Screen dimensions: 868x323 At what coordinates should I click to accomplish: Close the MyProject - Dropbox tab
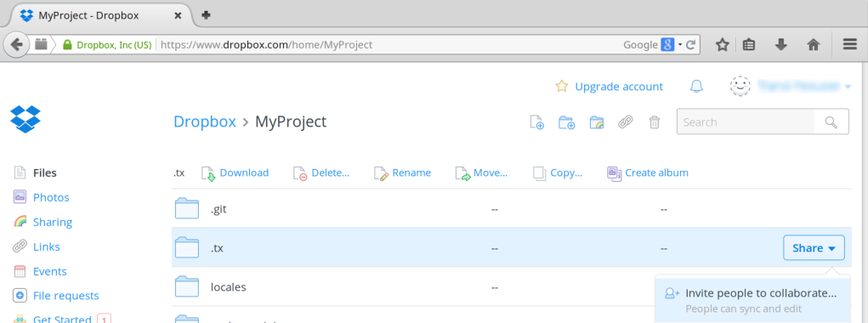[178, 15]
